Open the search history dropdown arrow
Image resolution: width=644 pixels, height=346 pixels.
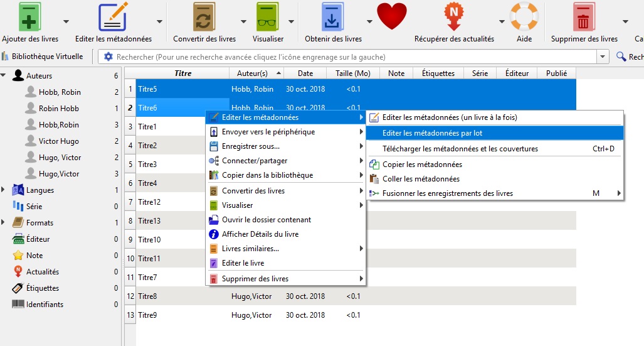603,57
